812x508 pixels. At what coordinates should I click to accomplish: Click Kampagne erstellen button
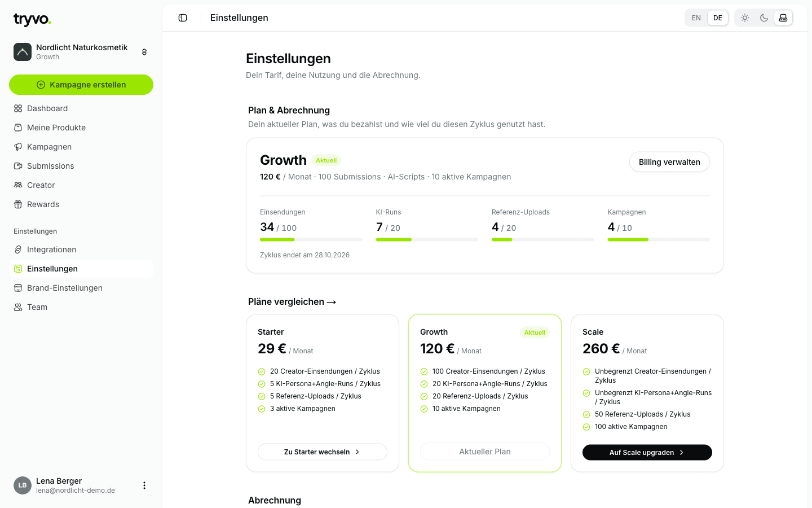[81, 85]
